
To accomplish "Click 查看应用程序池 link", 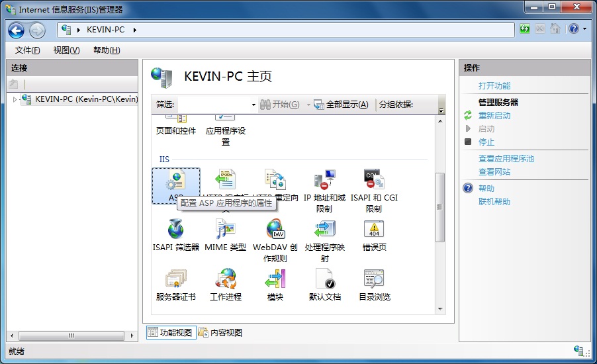I will pos(506,158).
